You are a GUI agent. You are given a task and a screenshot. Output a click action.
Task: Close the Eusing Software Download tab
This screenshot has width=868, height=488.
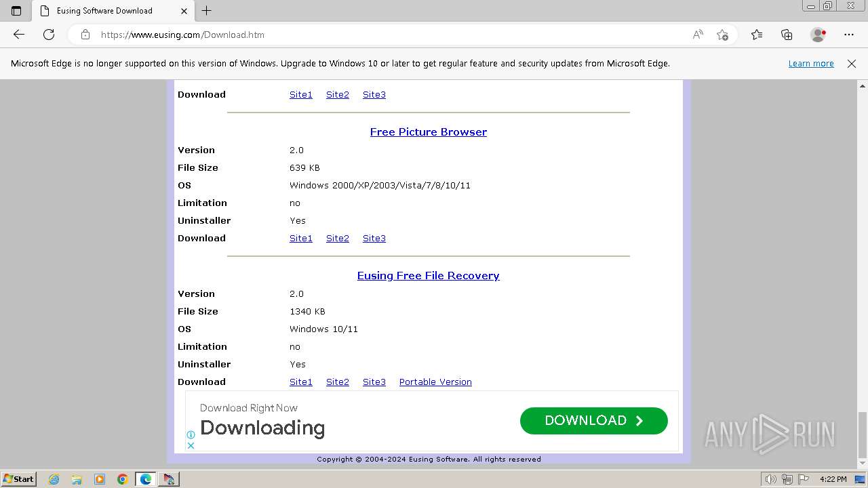click(x=184, y=11)
